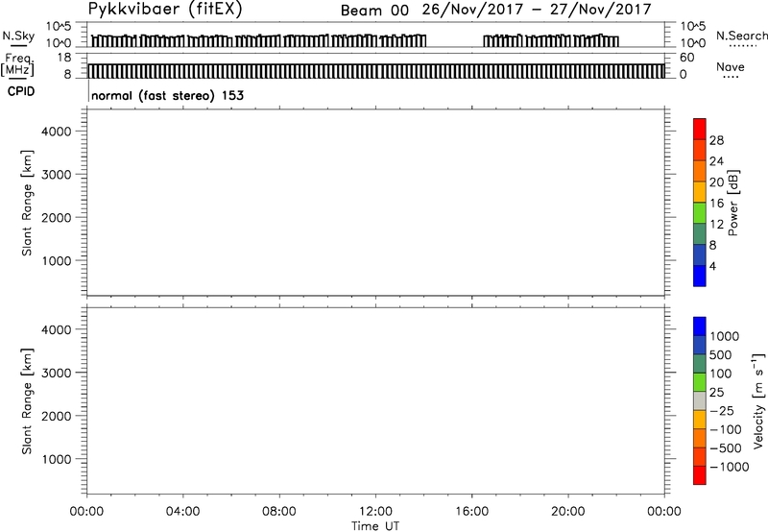The width and height of the screenshot is (768, 532).
Task: Click the Freq. [MHz] axis label
Action: pos(17,64)
